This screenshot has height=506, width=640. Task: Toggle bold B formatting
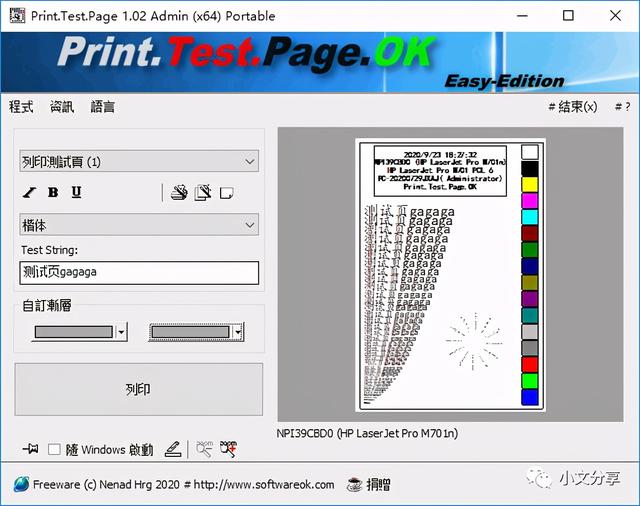[53, 192]
